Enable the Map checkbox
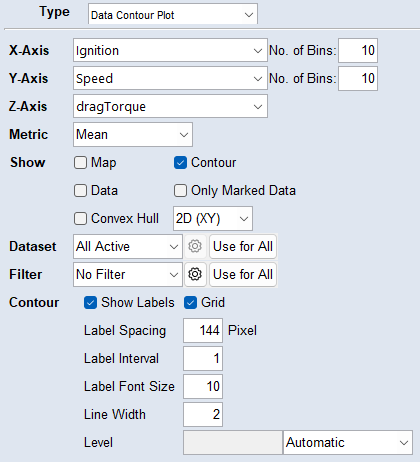 pos(80,163)
